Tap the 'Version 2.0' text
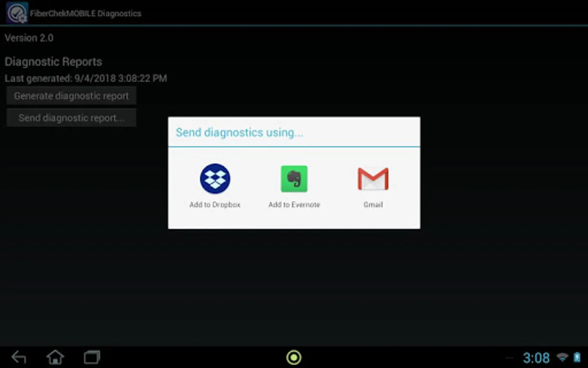The width and height of the screenshot is (588, 368). [29, 38]
